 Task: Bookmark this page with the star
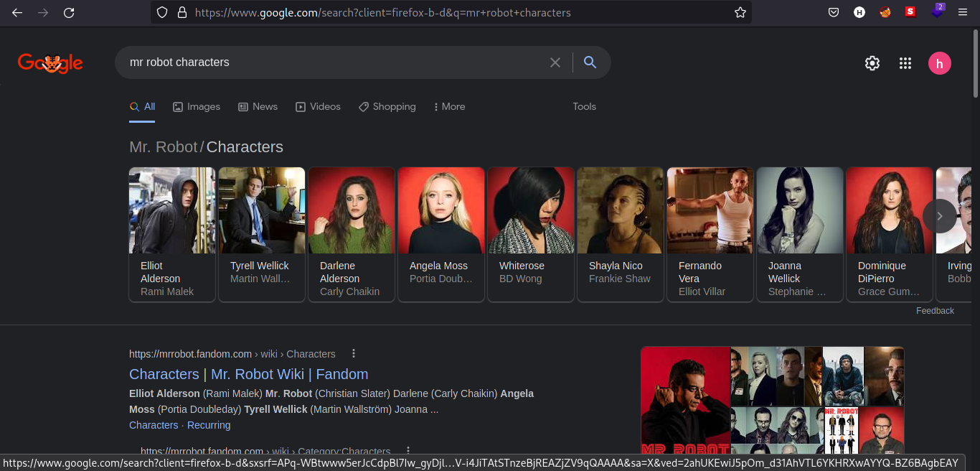740,13
